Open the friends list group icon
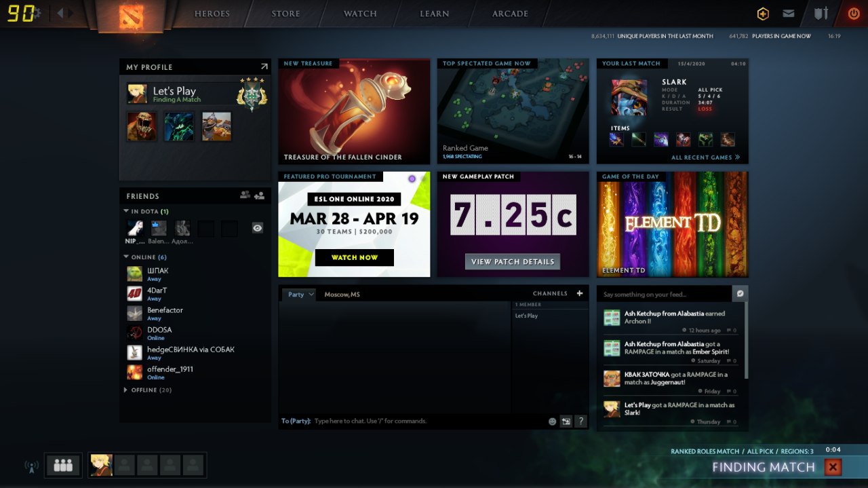Image resolution: width=868 pixels, height=488 pixels. (x=245, y=195)
